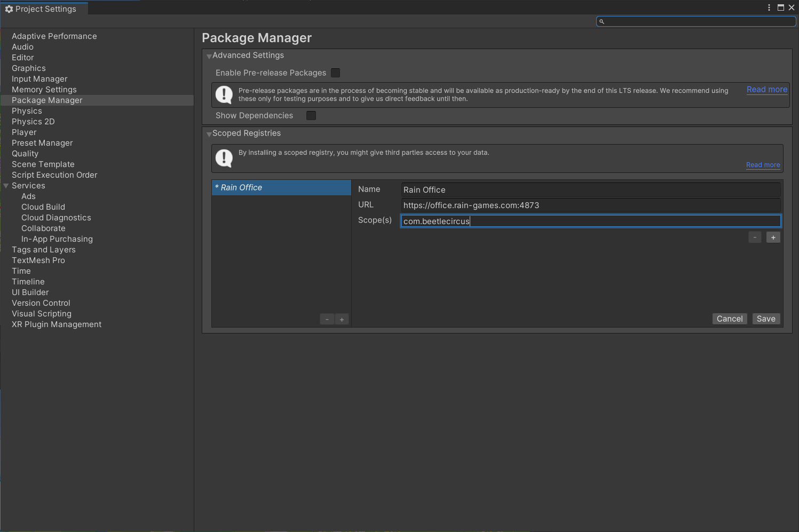Add a new scoped registry with plus
Viewport: 799px width, 532px height.
tap(342, 319)
